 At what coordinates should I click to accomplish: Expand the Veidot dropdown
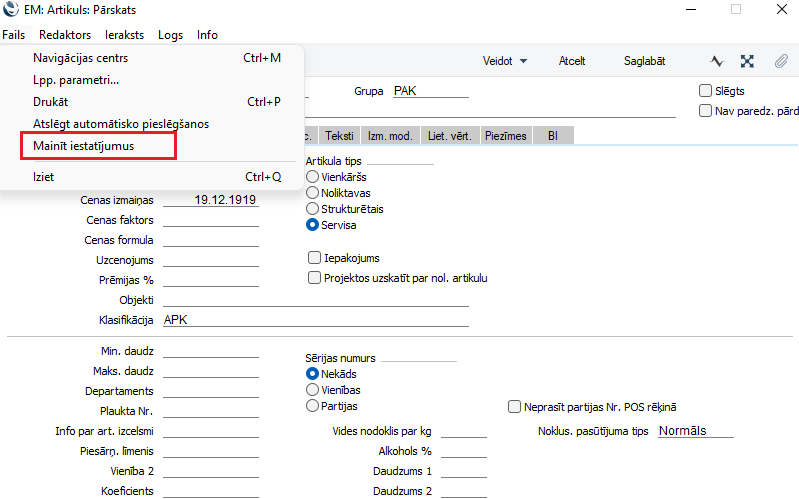pyautogui.click(x=504, y=61)
